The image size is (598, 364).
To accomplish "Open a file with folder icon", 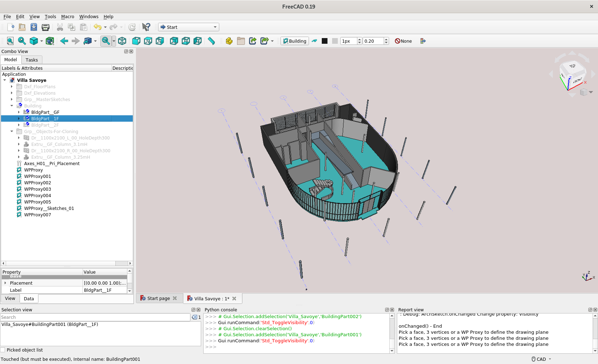I will point(22,27).
